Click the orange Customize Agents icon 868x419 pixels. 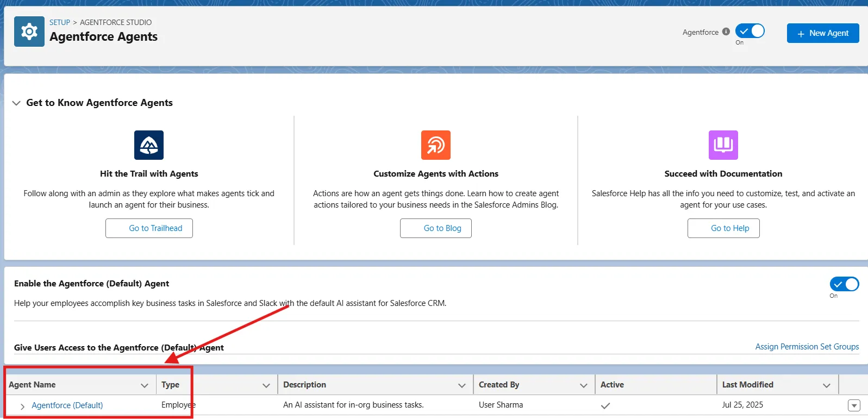435,145
